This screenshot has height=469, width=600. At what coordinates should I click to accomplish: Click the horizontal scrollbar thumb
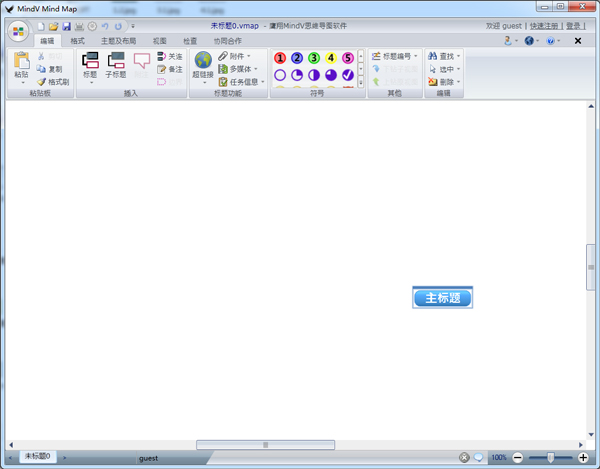(x=266, y=445)
